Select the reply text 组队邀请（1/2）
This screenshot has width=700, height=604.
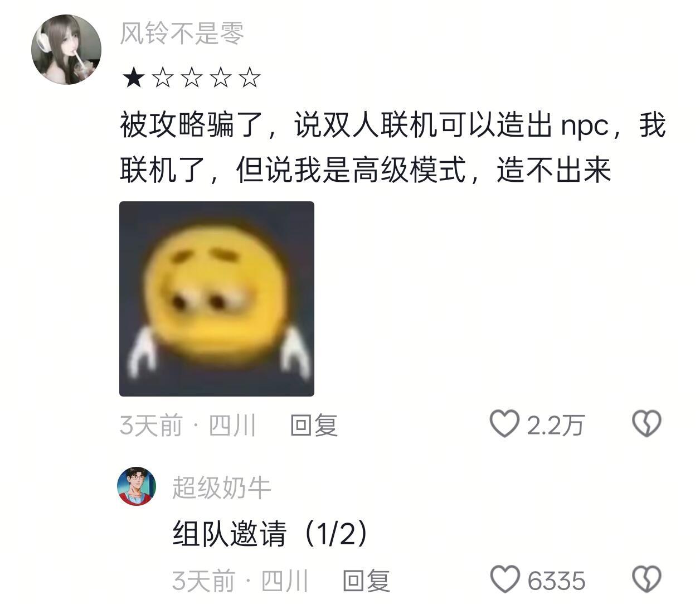click(x=271, y=534)
